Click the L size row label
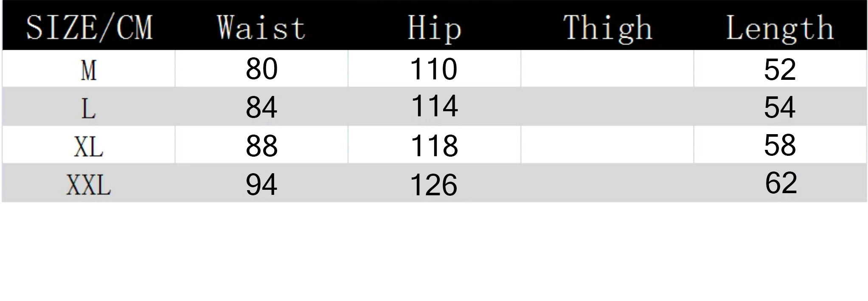 point(88,108)
